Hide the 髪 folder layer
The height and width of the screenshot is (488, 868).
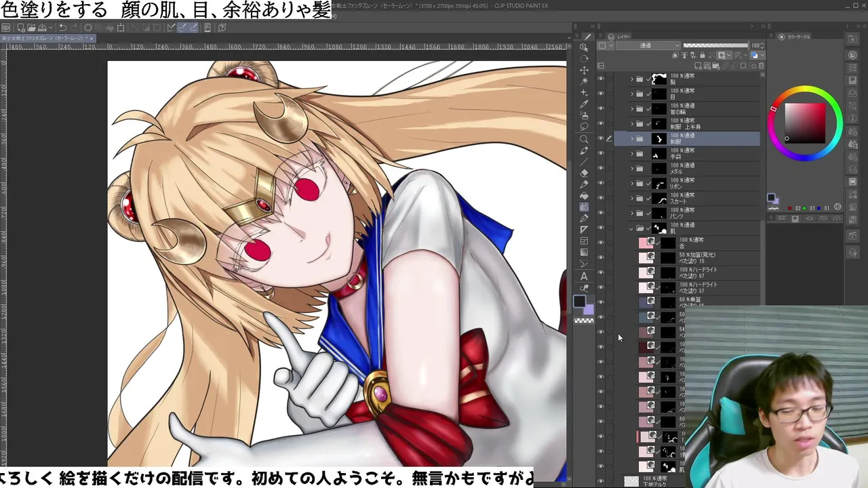point(600,79)
